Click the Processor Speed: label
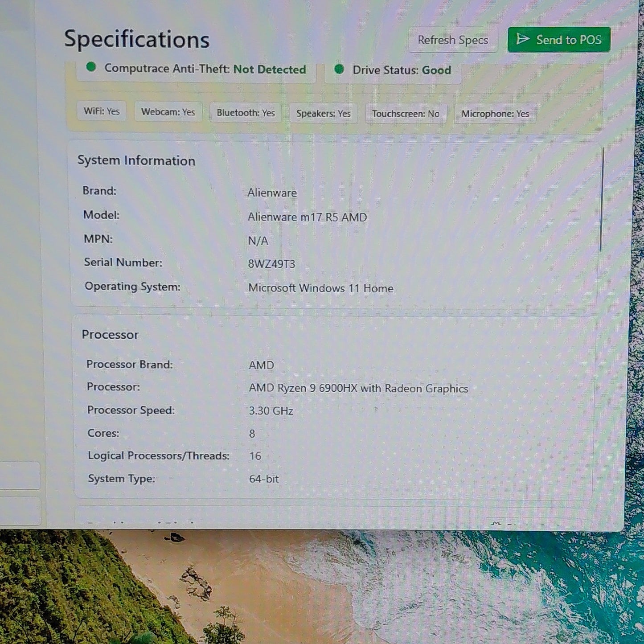 click(131, 410)
